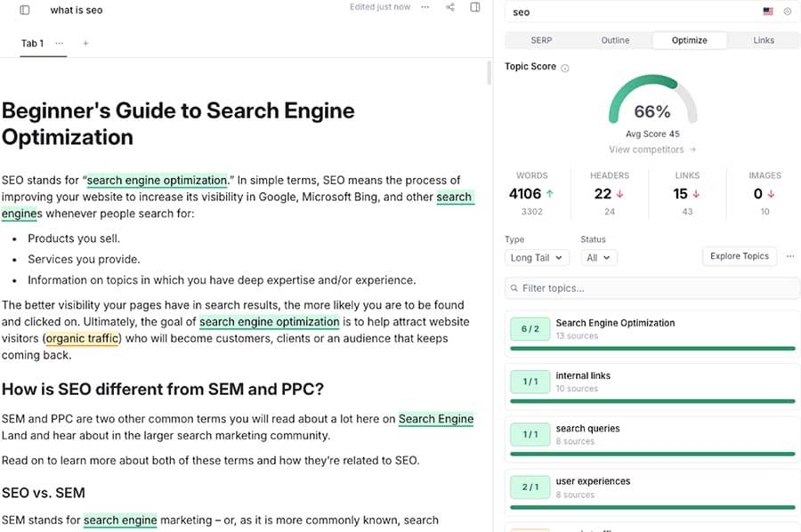Switch to the Outline tab
This screenshot has height=532, width=801.
pos(615,40)
